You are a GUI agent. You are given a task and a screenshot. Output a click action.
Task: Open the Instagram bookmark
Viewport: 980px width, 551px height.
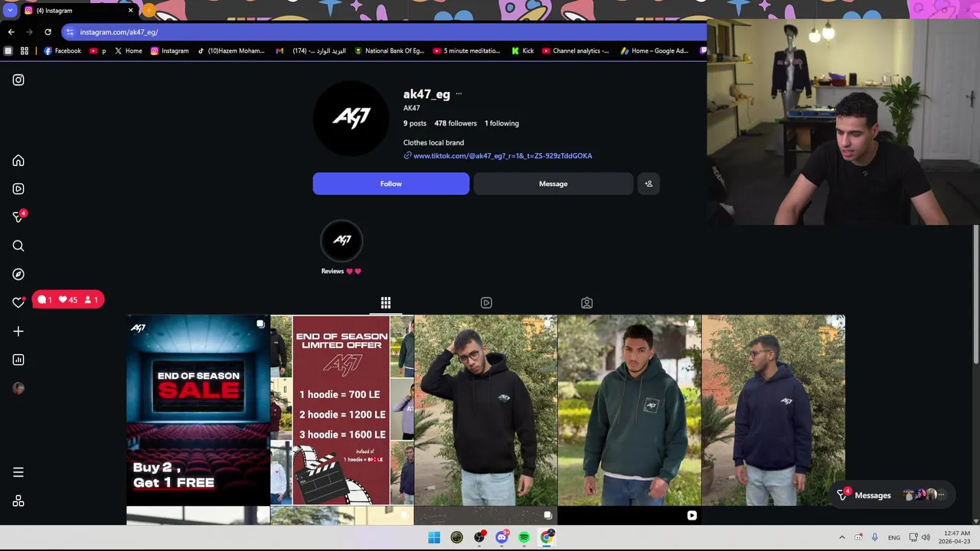pyautogui.click(x=169, y=51)
